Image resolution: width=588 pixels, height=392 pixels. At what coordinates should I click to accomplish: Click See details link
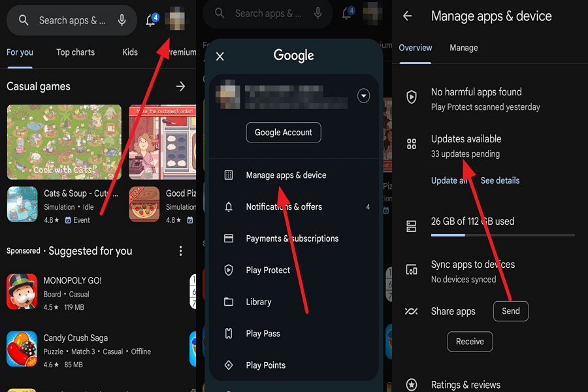pos(500,180)
